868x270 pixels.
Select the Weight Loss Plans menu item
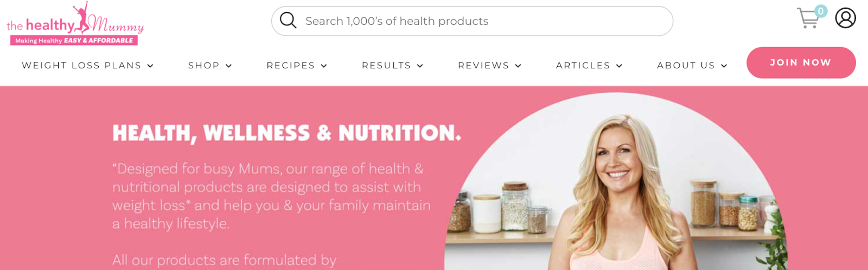pos(81,66)
